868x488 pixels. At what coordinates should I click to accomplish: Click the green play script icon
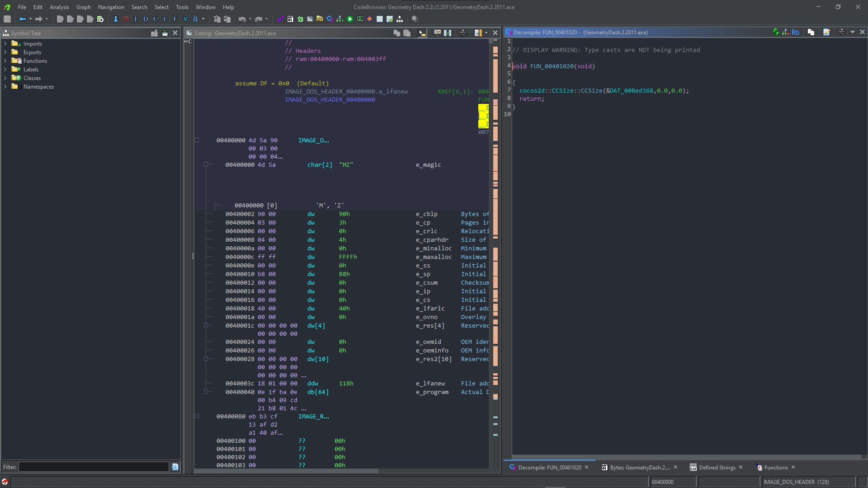pos(350,19)
